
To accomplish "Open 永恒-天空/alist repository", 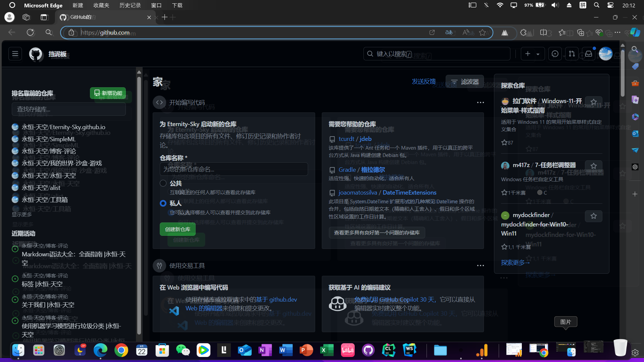I will coord(41,188).
